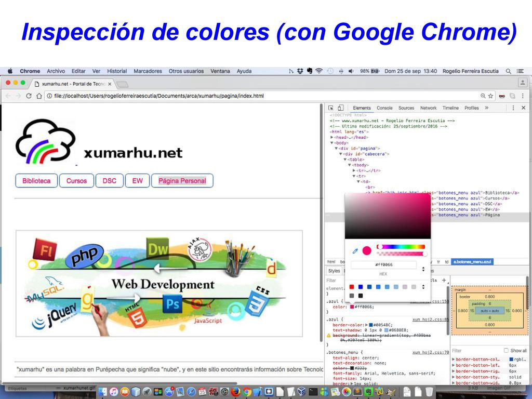Adjust the alpha transparency slider
This screenshot has width=532, height=399.
click(x=401, y=254)
